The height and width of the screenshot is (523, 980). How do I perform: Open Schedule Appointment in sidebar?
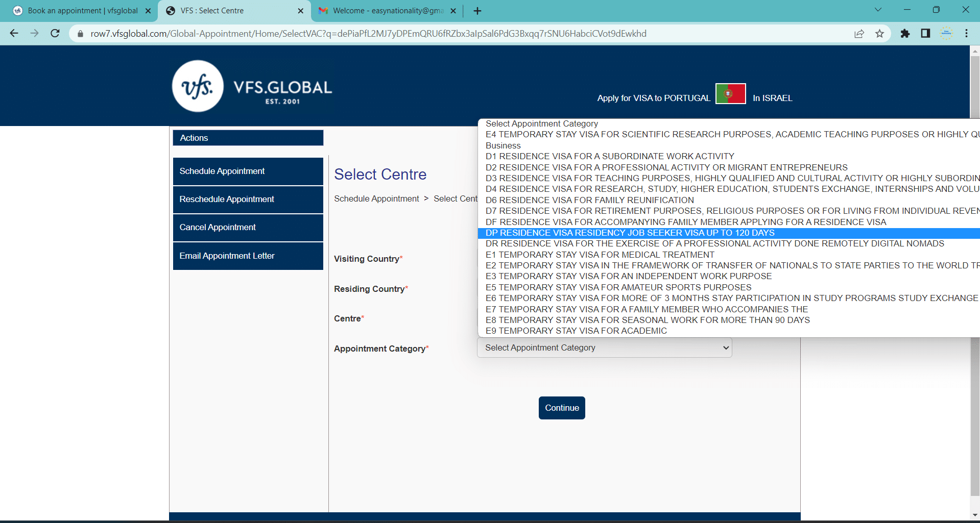click(248, 171)
